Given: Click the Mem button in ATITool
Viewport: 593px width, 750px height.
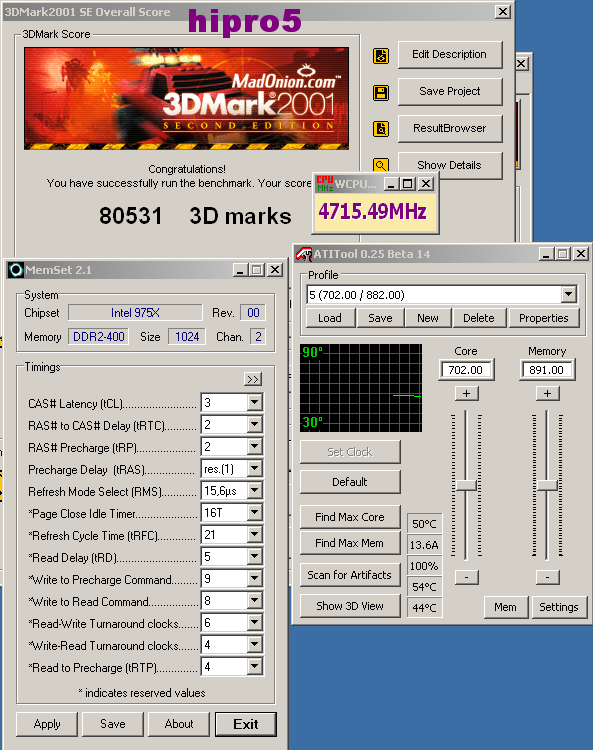Looking at the screenshot, I should pos(505,607).
